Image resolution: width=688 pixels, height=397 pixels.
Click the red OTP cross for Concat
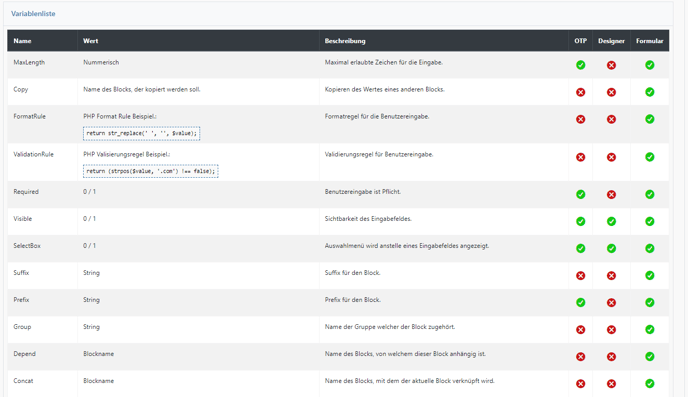click(580, 384)
